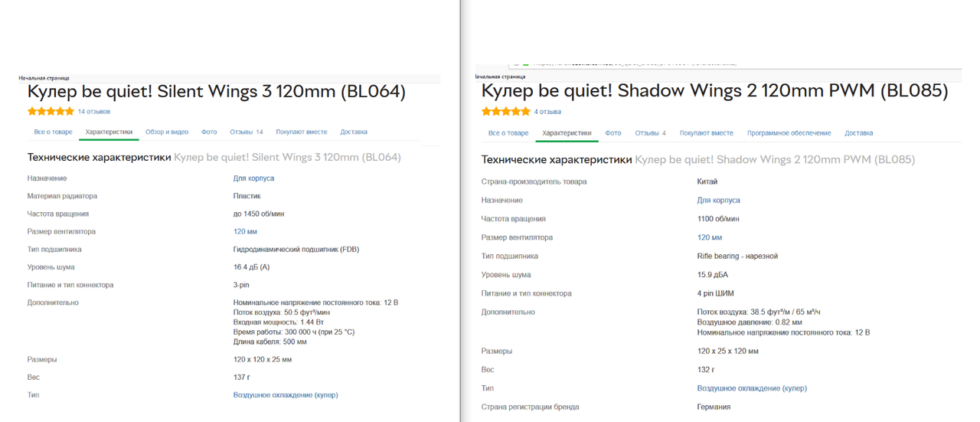Click 'Гидродинамический подшипник (FDB)' value
Image resolution: width=980 pixels, height=422 pixels.
[x=296, y=249]
